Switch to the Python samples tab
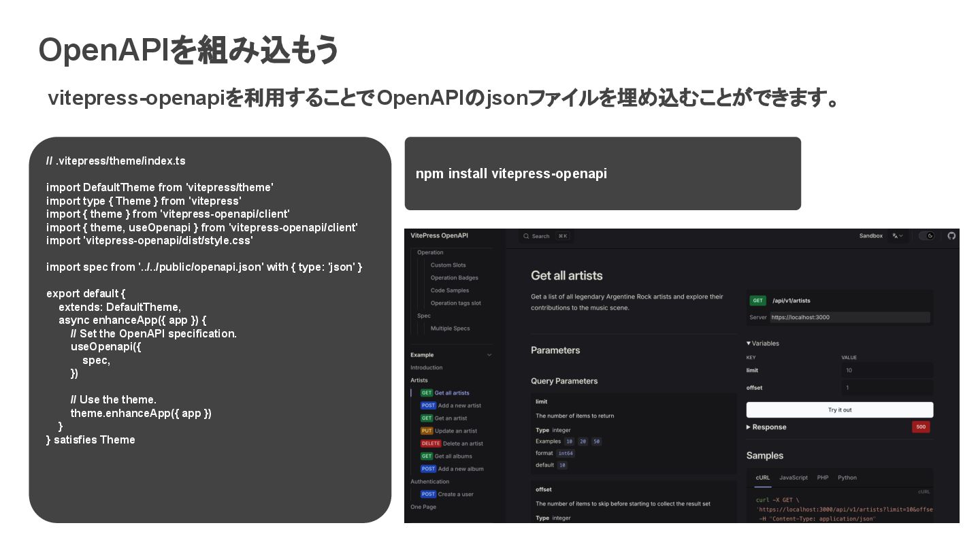The height and width of the screenshot is (551, 980). coord(847,478)
